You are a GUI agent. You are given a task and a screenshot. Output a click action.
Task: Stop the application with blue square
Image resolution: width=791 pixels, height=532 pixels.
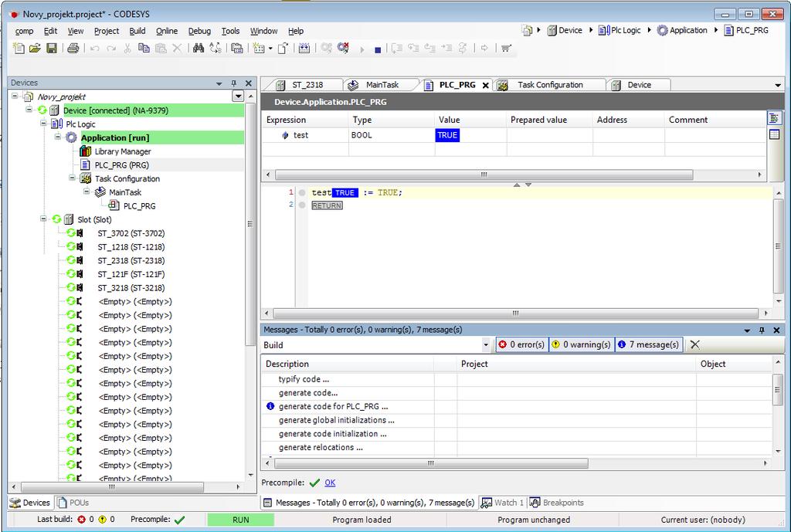click(x=377, y=49)
